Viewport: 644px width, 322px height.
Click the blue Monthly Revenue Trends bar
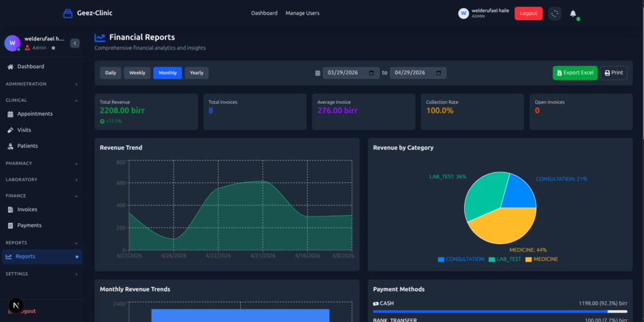pos(240,316)
